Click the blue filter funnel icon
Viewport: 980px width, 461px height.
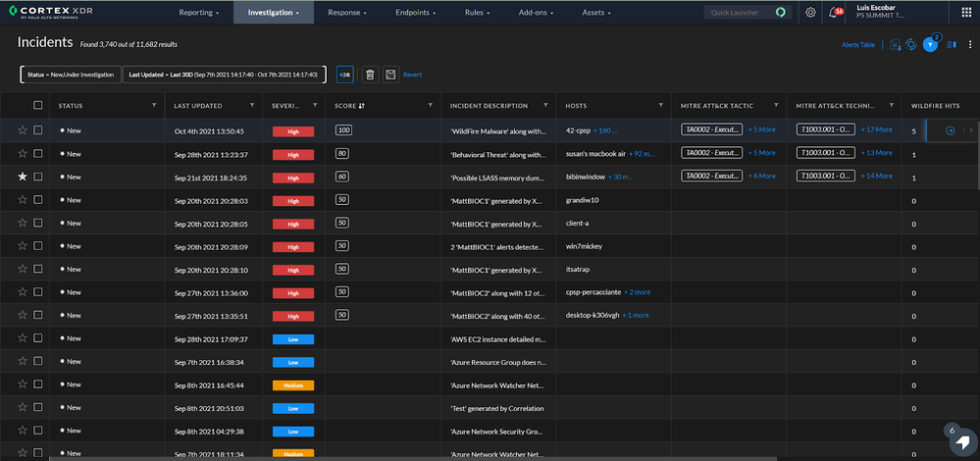coord(932,45)
